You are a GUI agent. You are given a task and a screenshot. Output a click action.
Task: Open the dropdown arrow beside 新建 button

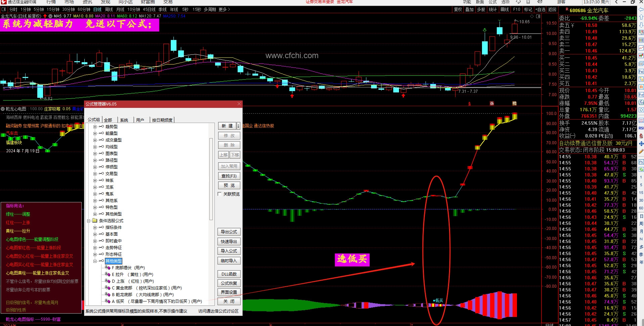click(238, 126)
